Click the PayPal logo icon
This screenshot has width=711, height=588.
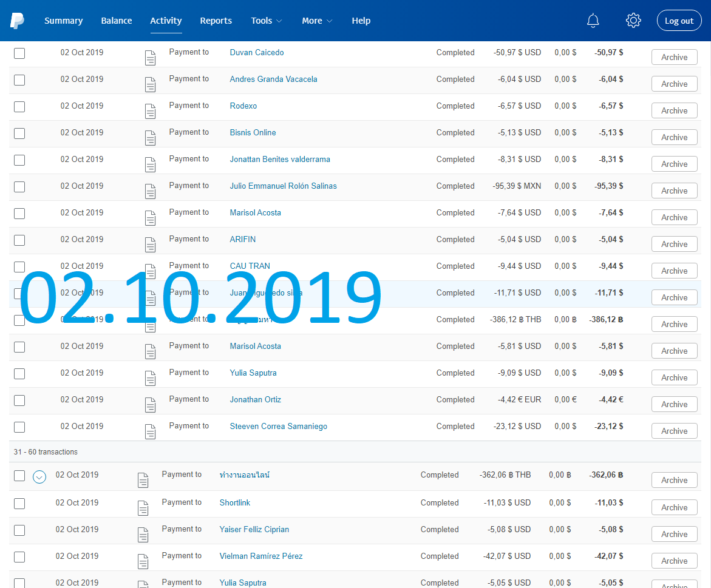(x=17, y=21)
